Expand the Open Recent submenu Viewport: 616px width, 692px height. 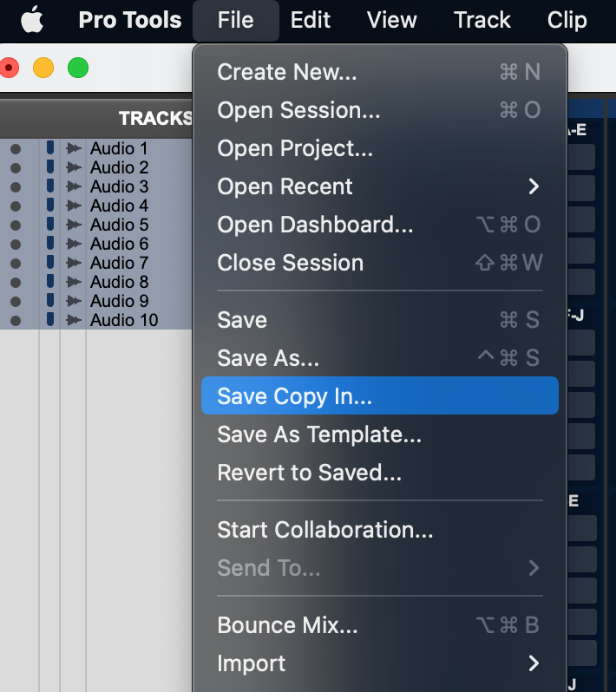pos(380,186)
